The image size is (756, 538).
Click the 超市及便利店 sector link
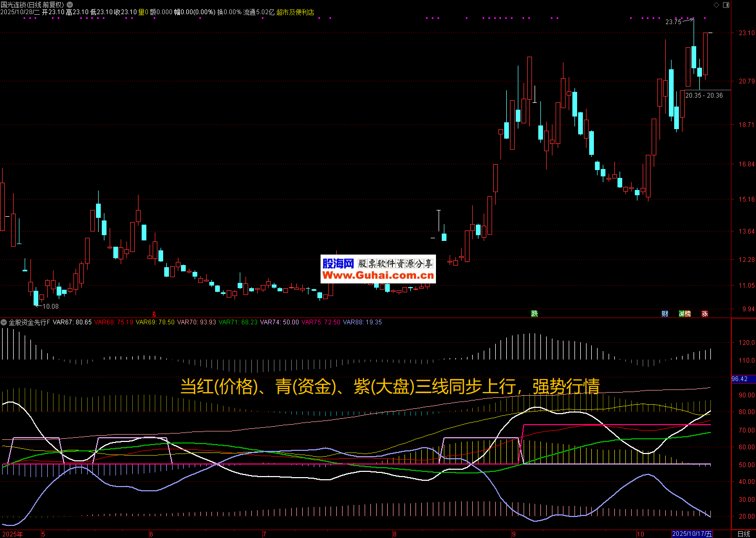295,12
